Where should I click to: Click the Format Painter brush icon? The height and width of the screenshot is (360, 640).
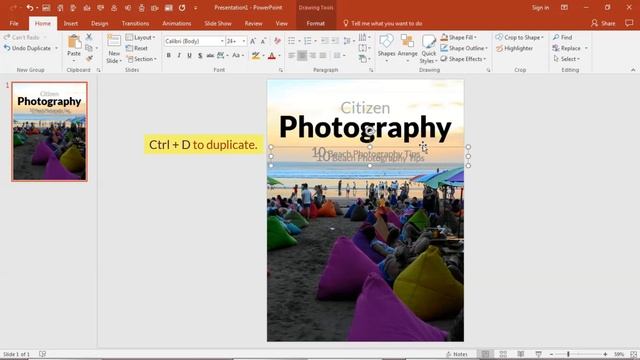click(x=89, y=59)
